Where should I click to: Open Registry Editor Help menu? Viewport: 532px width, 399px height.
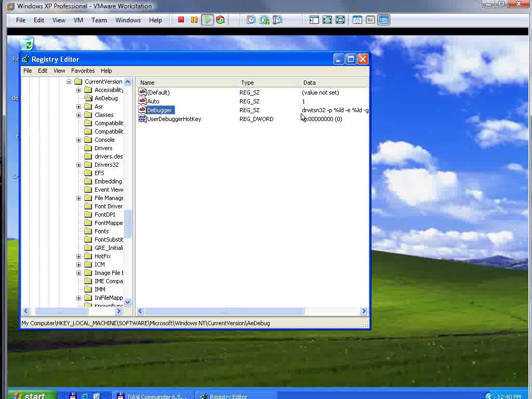pyautogui.click(x=106, y=71)
